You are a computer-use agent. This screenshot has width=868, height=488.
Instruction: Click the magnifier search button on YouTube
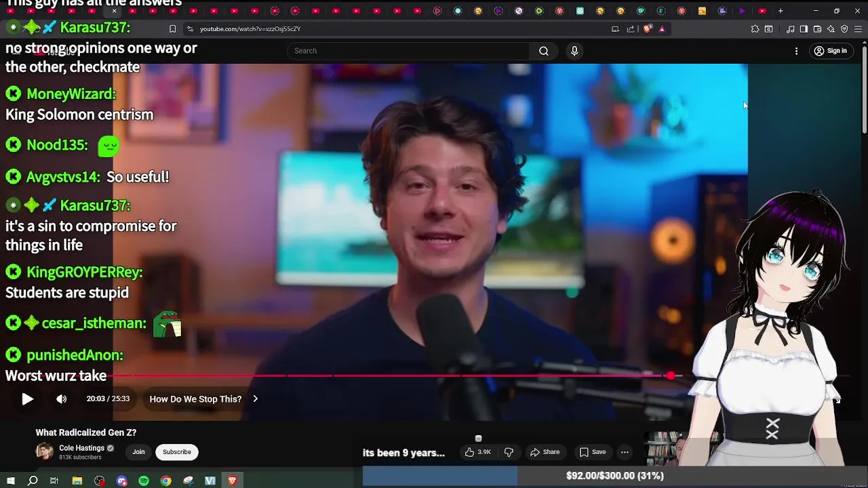pos(544,51)
